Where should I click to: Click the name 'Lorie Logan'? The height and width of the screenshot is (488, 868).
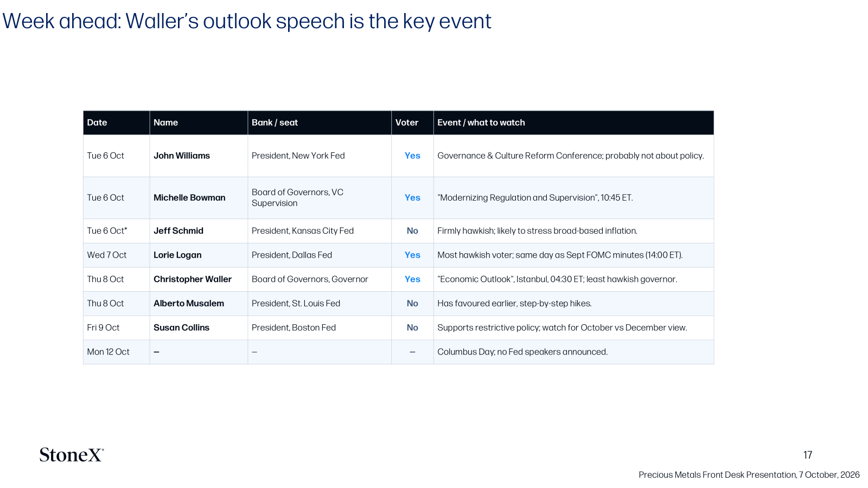pos(177,255)
